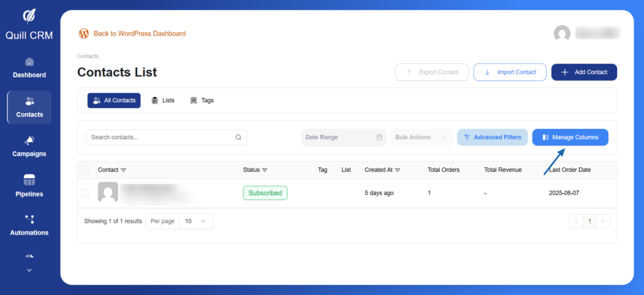Sort by Contact column filter icon
Image resolution: width=644 pixels, height=295 pixels.
point(123,170)
